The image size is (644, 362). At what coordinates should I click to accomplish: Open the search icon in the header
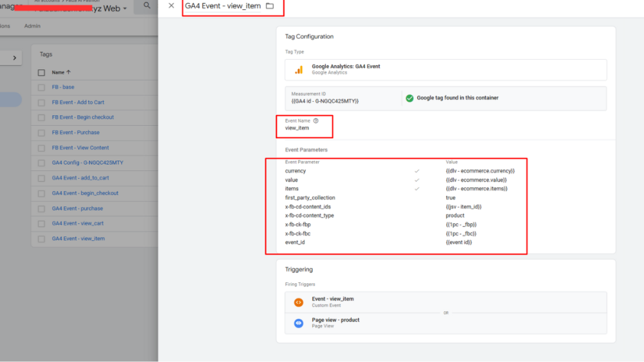click(x=147, y=5)
